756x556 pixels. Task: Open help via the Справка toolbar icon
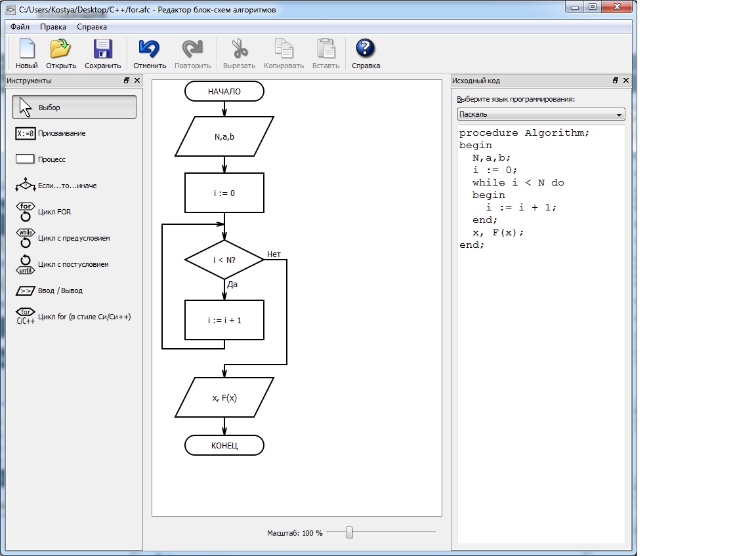click(366, 54)
